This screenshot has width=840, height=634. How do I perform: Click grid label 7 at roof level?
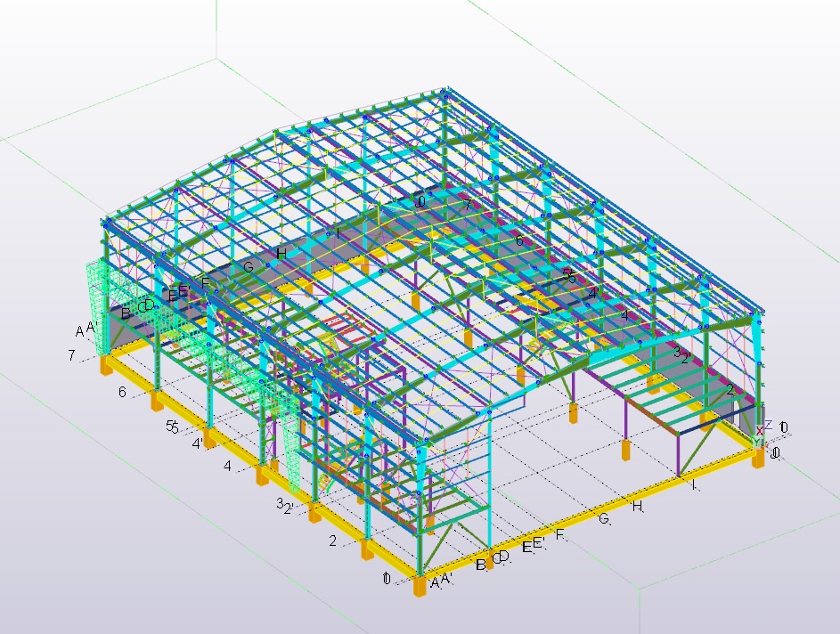467,206
